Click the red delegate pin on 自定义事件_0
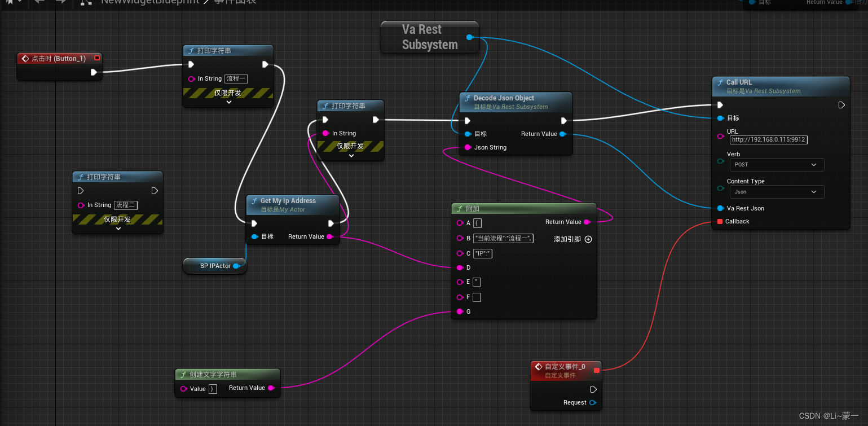The height and width of the screenshot is (426, 868). (597, 370)
